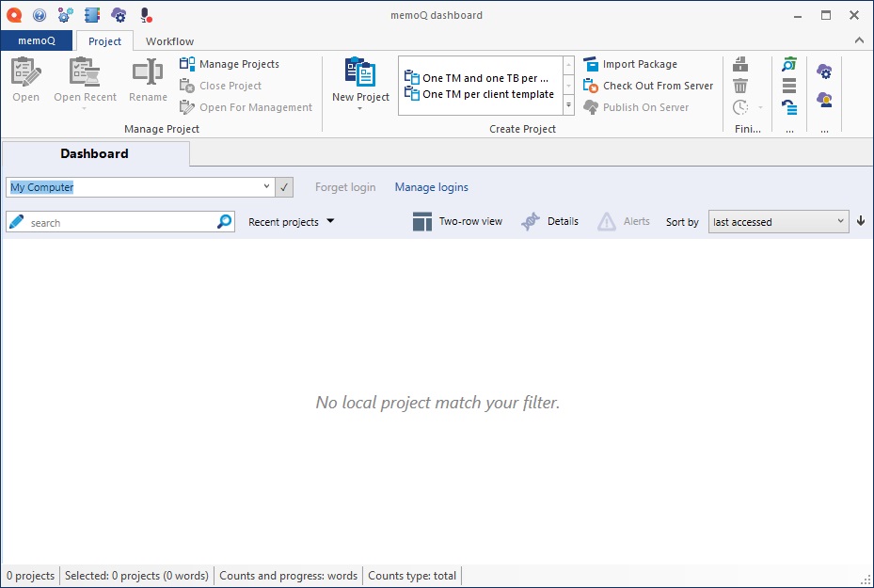
Task: Click the clock backup icon in Finish group
Action: point(740,107)
